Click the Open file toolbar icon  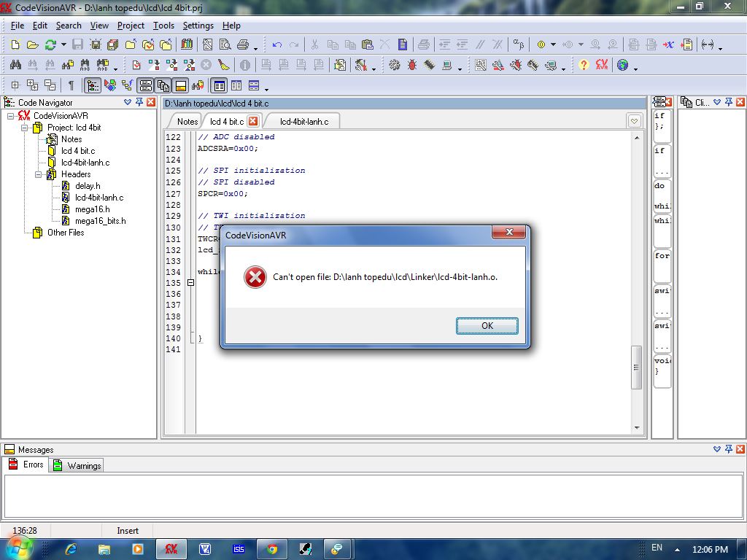coord(32,44)
